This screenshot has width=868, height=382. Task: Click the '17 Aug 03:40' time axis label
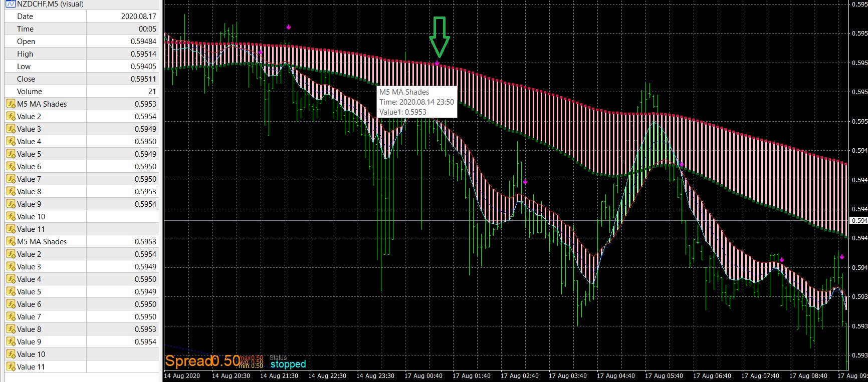pyautogui.click(x=567, y=376)
